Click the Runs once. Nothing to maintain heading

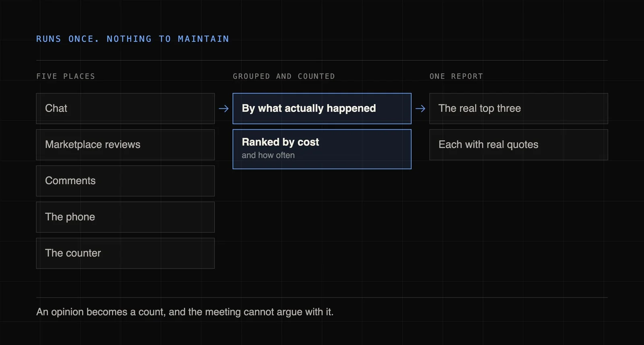click(x=132, y=39)
